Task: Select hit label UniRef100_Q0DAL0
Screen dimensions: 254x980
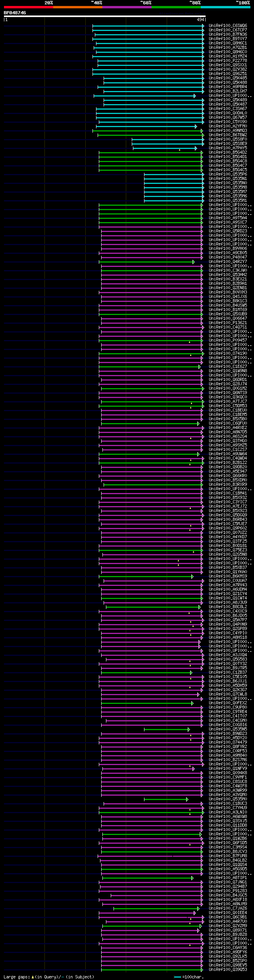Action: (228, 113)
